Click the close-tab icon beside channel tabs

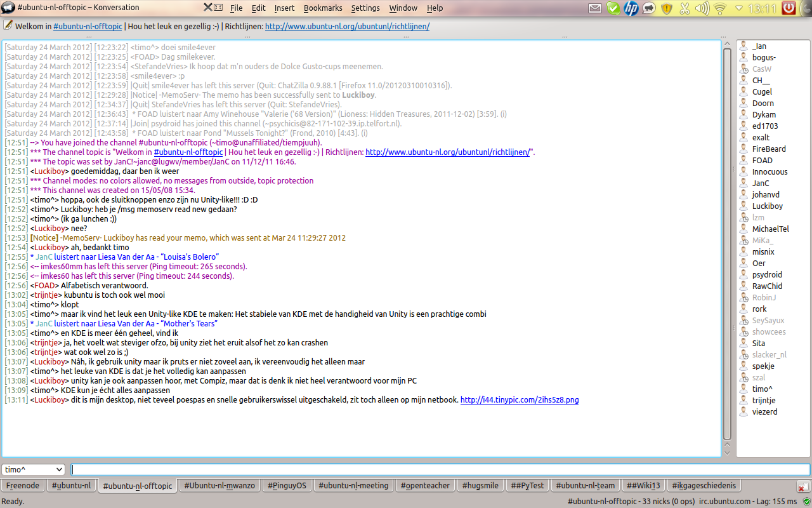coord(802,486)
